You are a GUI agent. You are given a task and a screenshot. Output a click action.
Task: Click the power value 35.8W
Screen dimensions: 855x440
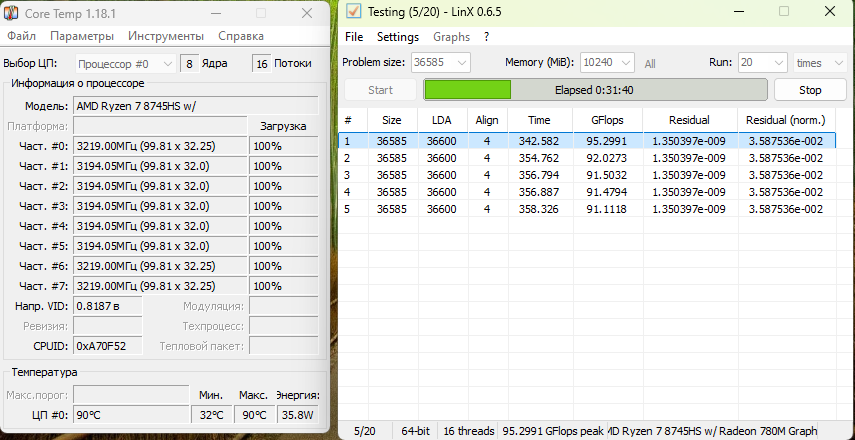(x=298, y=415)
